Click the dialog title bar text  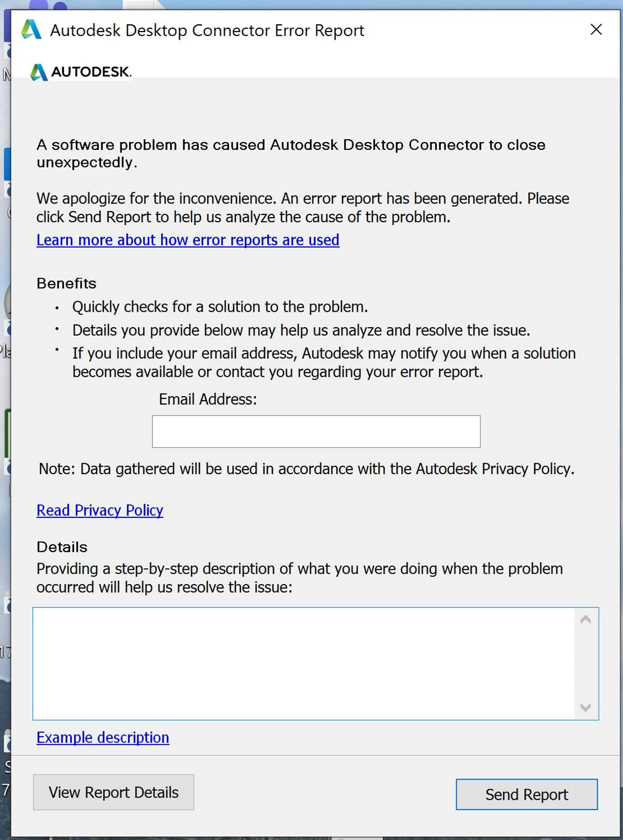pos(207,30)
